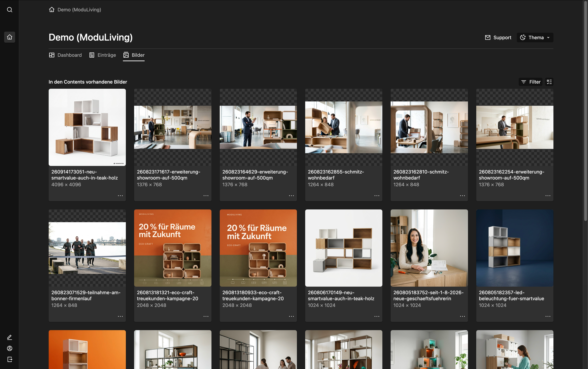Open the Filter options

point(530,82)
